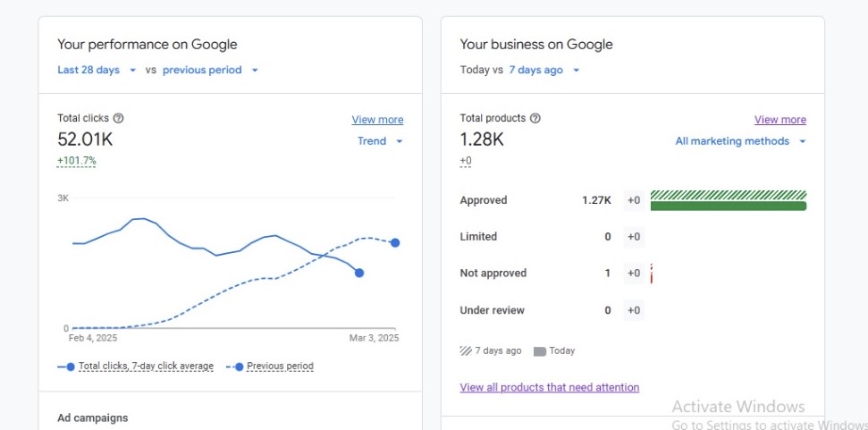Click the Mar 3, 2025 axis label
The image size is (868, 430).
click(x=374, y=338)
